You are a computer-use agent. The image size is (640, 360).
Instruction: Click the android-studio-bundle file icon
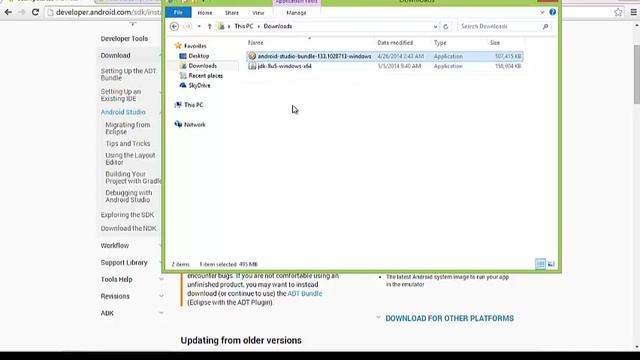pyautogui.click(x=252, y=56)
